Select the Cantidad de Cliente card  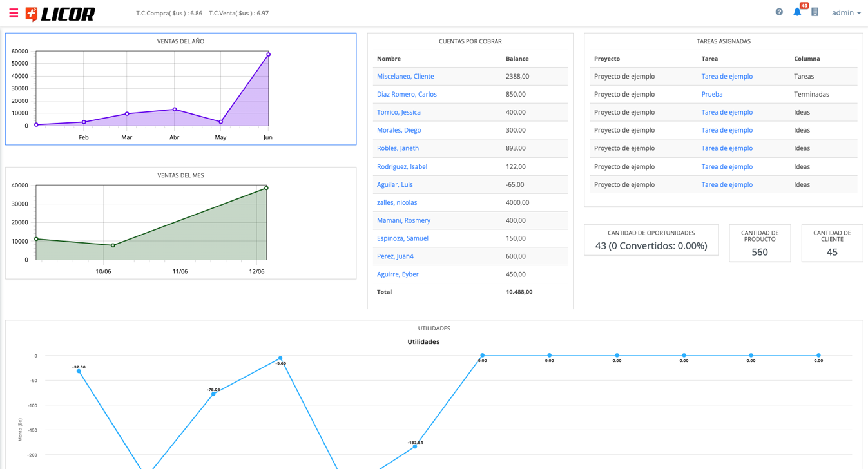(832, 243)
